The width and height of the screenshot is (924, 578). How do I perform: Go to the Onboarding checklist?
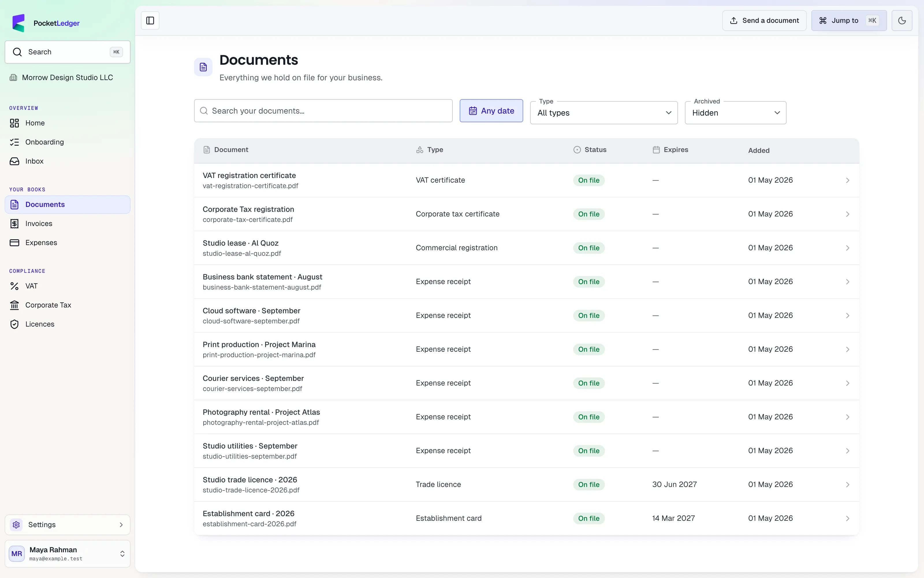[68, 142]
